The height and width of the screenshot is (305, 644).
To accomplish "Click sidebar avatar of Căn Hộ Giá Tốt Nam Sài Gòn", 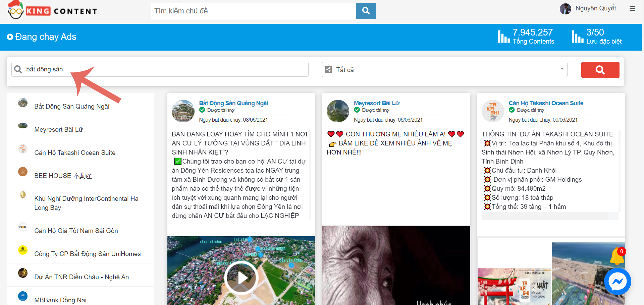I will 23,227.
